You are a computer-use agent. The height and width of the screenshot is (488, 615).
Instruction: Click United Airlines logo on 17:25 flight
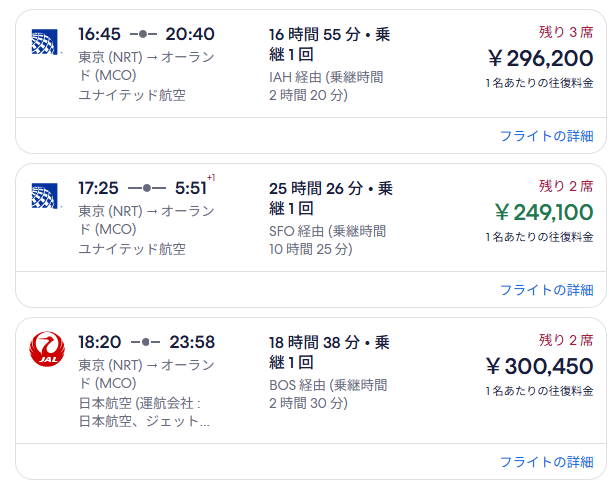[x=45, y=196]
